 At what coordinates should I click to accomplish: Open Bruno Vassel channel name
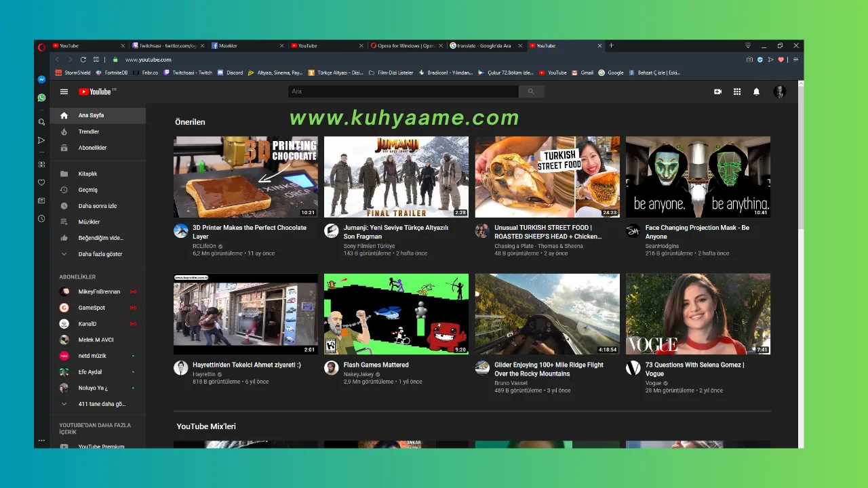pyautogui.click(x=511, y=384)
